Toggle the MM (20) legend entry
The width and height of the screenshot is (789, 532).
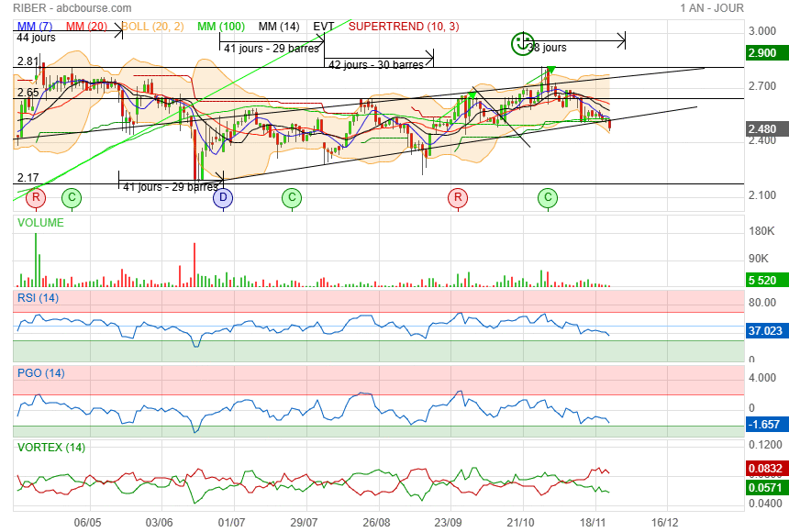(86, 26)
